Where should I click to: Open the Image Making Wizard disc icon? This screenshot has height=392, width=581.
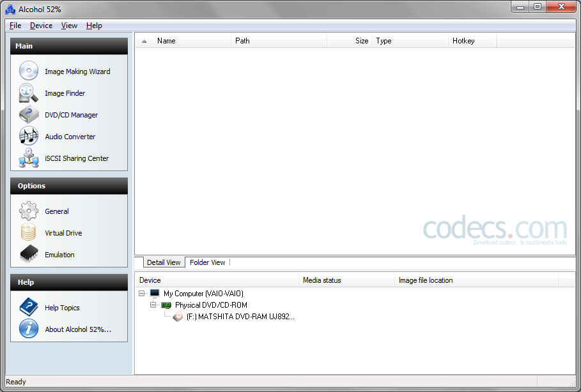[x=29, y=71]
